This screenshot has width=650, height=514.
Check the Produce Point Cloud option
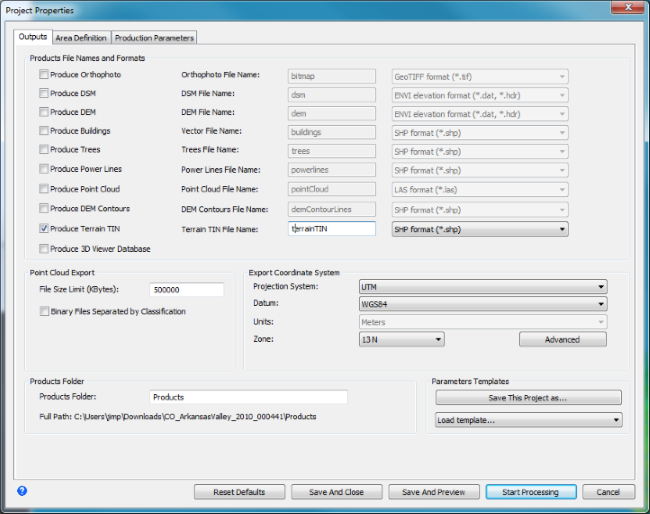click(x=43, y=189)
